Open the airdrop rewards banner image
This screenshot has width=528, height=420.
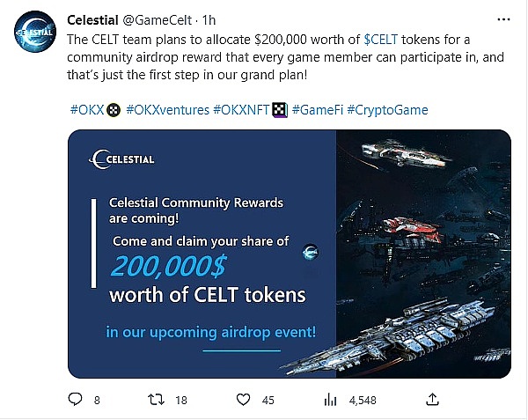(290, 254)
